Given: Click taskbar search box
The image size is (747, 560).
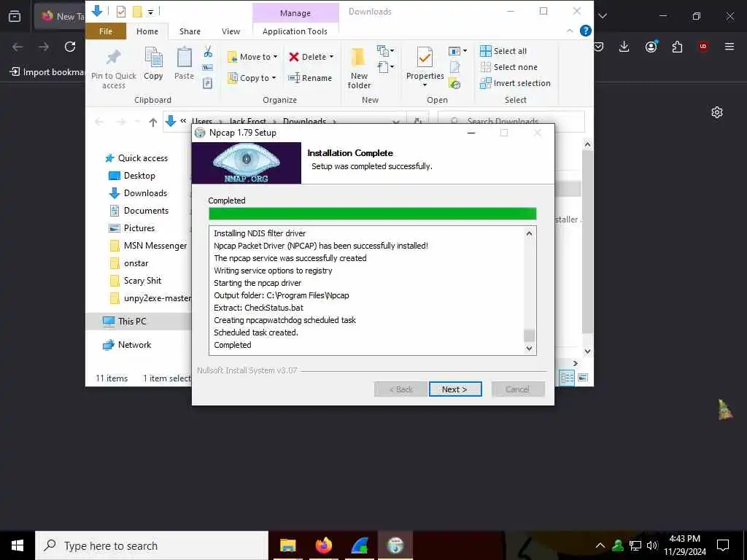Looking at the screenshot, I should click(x=152, y=545).
